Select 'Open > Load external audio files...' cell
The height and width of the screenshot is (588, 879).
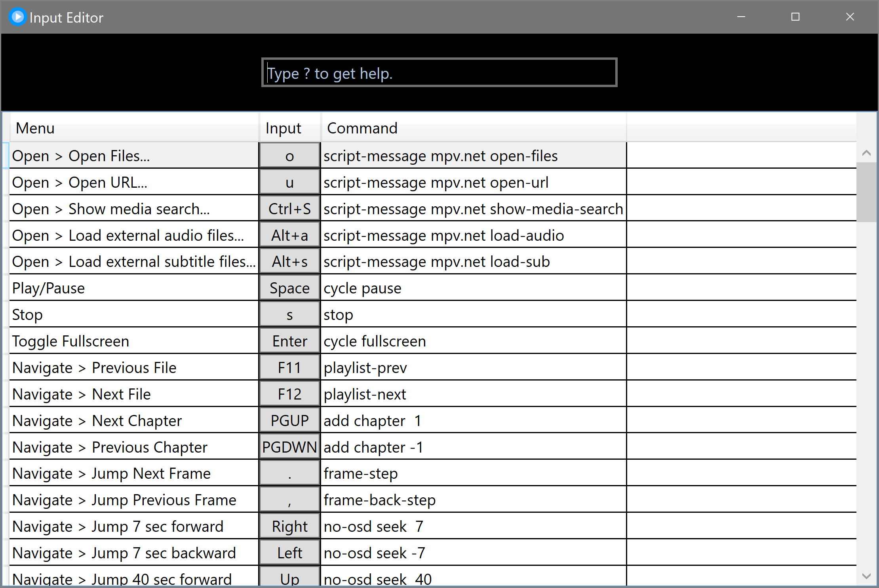(x=134, y=235)
